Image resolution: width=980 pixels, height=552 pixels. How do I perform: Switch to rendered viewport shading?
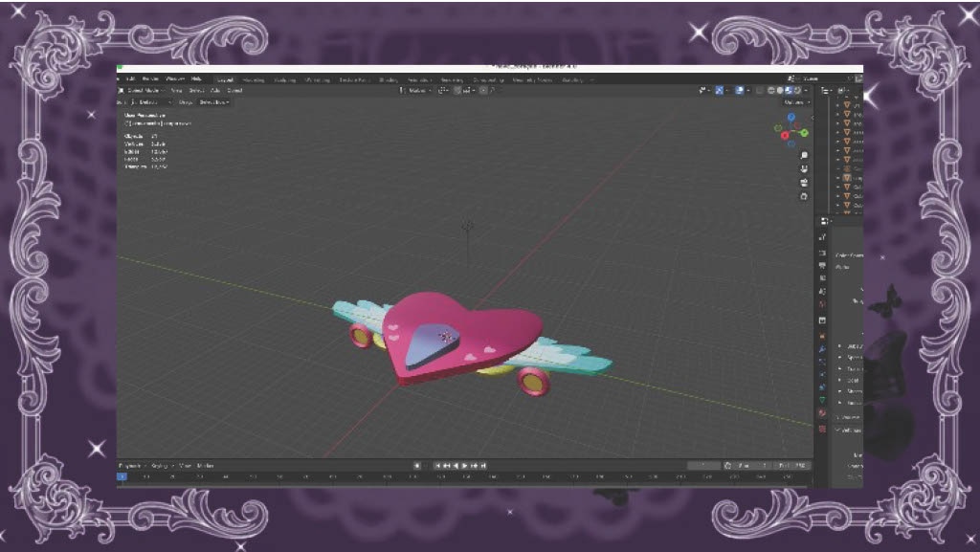click(x=796, y=91)
